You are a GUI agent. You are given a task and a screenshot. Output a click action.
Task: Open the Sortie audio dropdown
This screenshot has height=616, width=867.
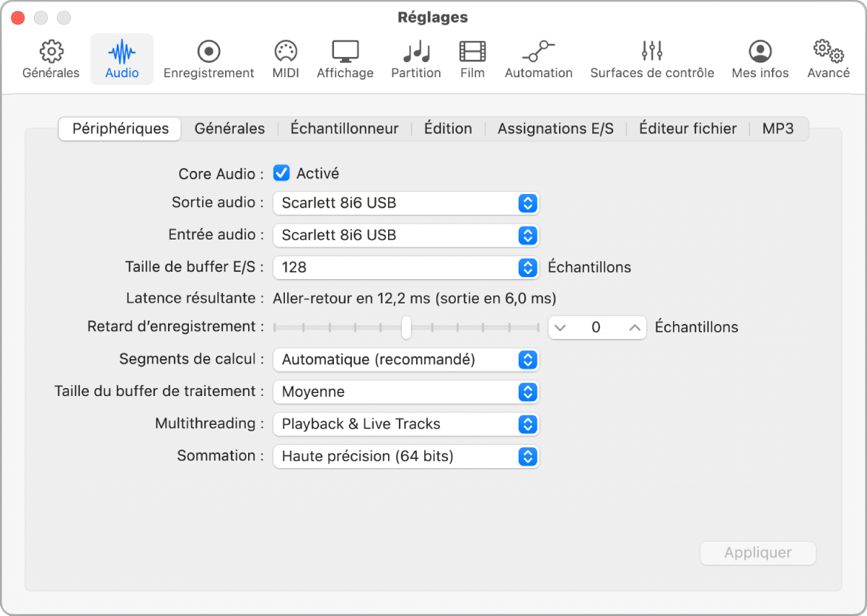(405, 203)
